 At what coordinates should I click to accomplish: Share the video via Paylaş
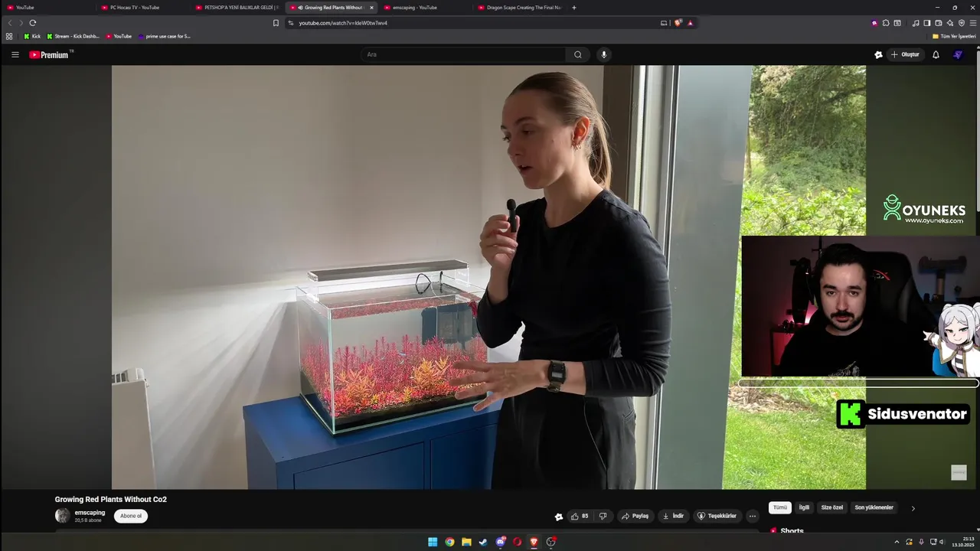(635, 516)
